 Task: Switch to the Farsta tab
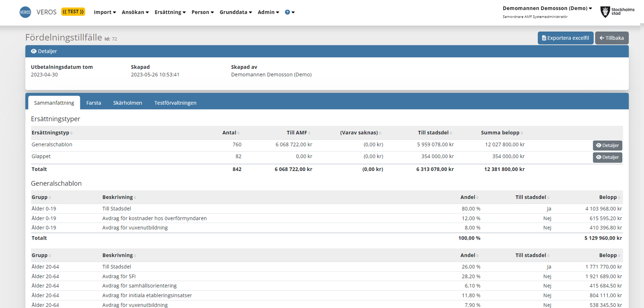tap(94, 103)
